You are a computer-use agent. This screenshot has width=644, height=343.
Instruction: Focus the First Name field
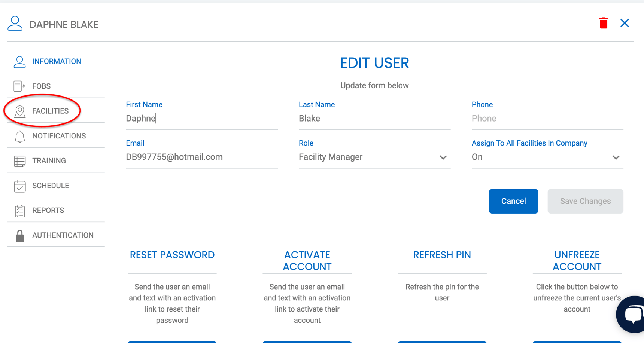201,119
